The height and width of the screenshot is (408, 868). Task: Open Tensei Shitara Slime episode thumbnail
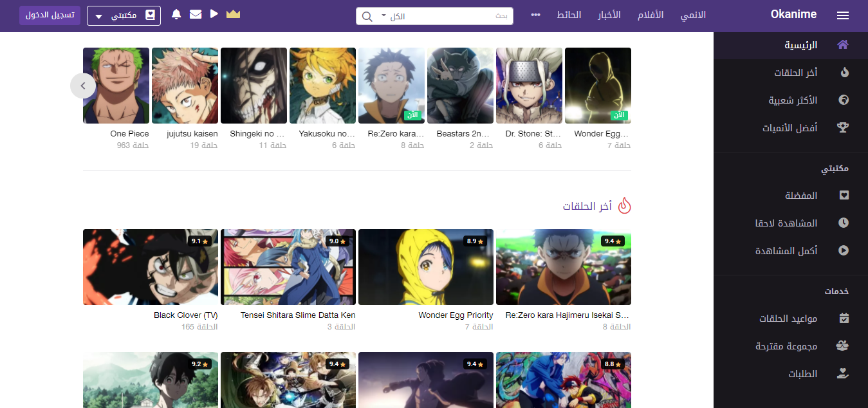pos(288,267)
